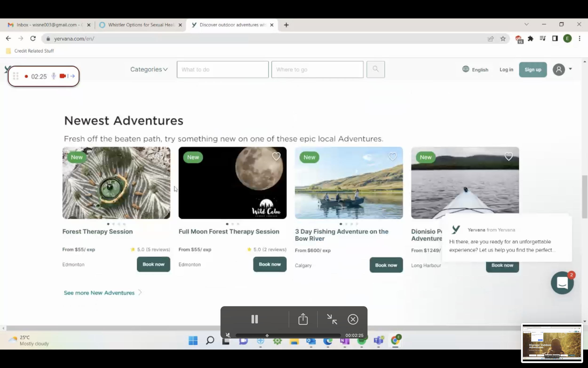Viewport: 588px width, 368px height.
Task: Open the Yervana chat bubble icon
Action: pos(562,283)
